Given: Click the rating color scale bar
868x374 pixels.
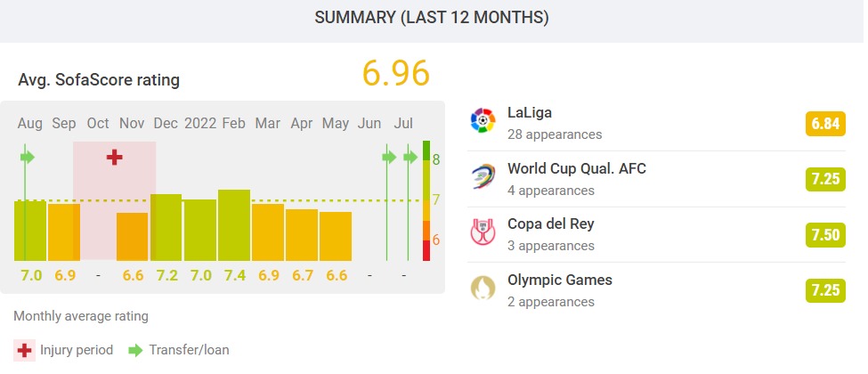Looking at the screenshot, I should [x=426, y=200].
